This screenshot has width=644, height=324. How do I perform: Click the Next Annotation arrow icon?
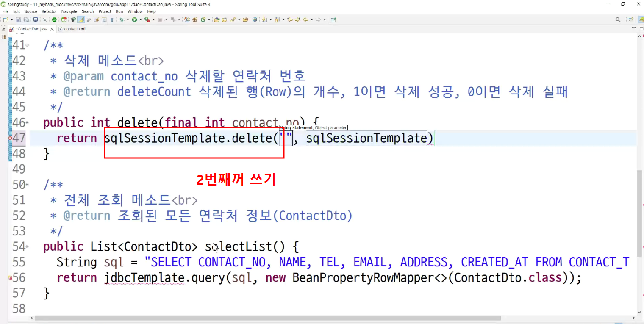pos(264,19)
